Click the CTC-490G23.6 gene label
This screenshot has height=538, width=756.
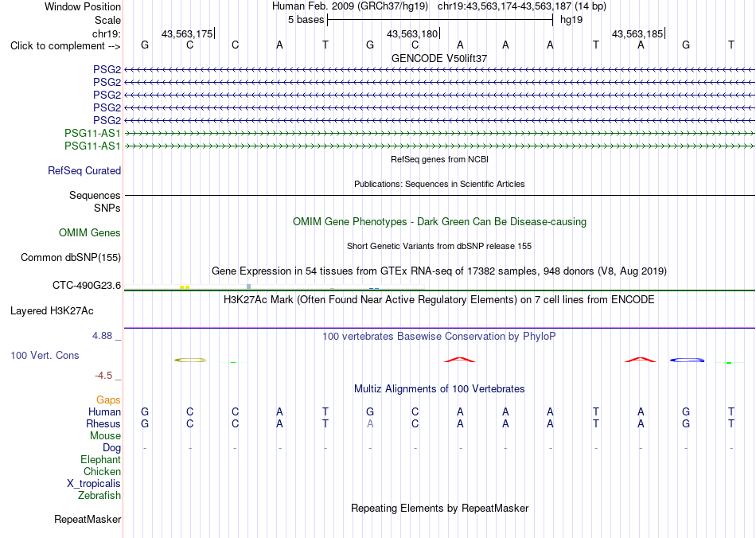(x=87, y=286)
